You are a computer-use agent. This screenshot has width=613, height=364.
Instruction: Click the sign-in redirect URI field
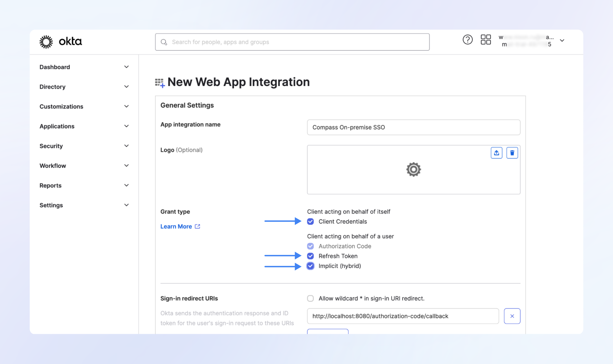[x=403, y=316]
